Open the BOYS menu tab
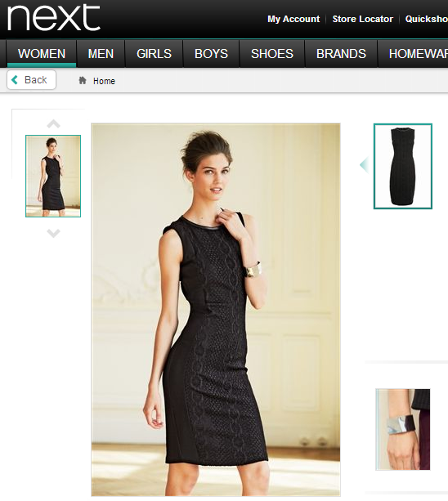Screen dimensions: 448x501 coord(211,54)
